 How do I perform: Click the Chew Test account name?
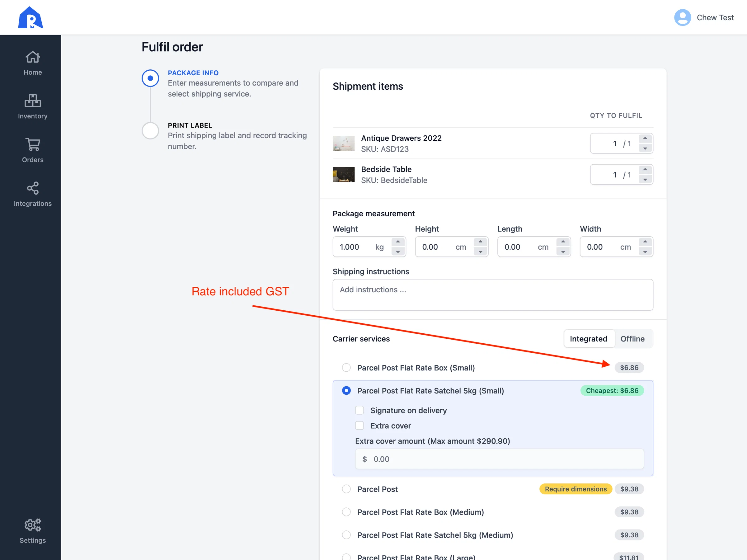pos(715,17)
